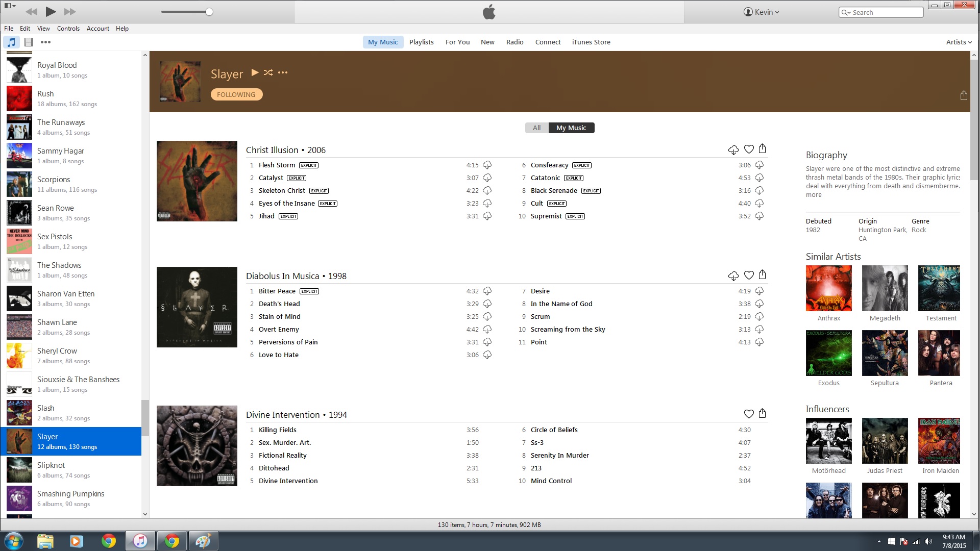Toggle the FOLLOWING button for Slayer

pos(236,94)
